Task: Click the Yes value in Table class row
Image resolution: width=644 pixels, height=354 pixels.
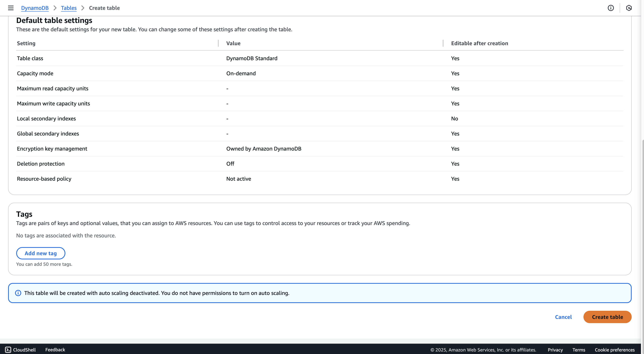Action: click(x=455, y=58)
